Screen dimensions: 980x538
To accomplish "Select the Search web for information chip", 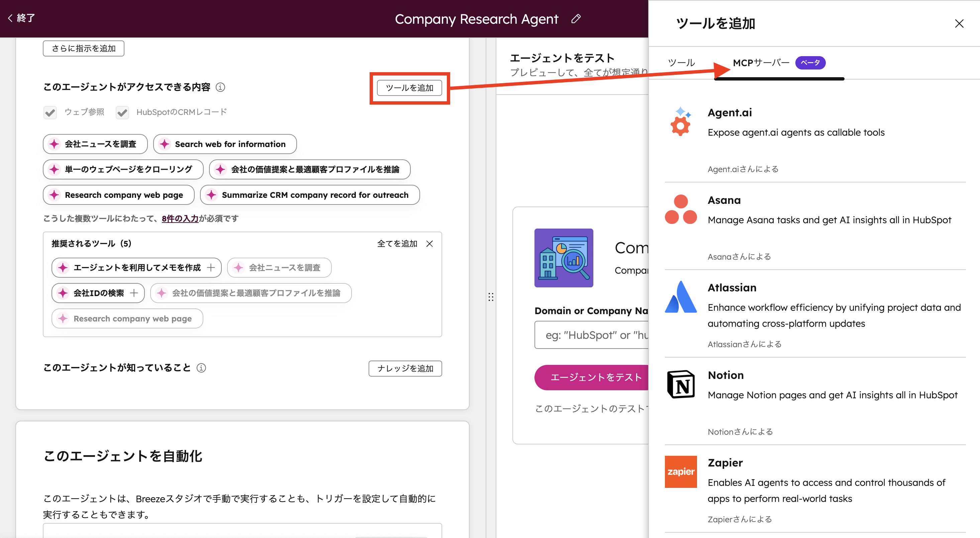I will pos(225,144).
